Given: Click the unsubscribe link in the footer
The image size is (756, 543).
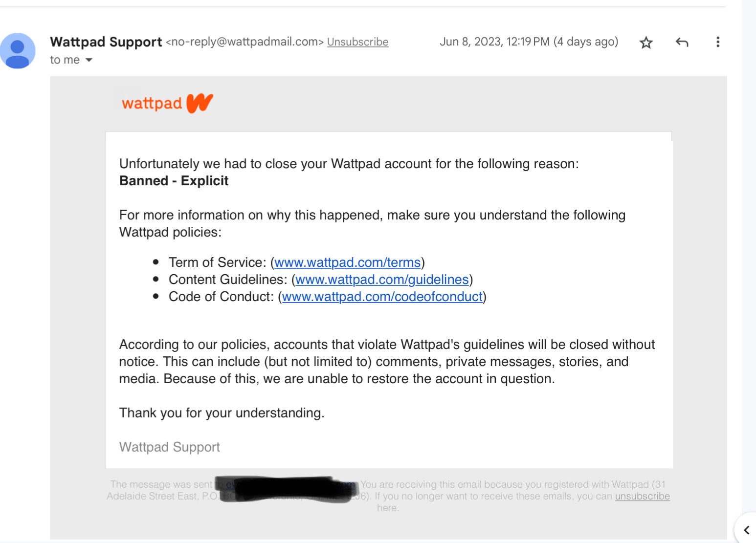Looking at the screenshot, I should point(642,496).
